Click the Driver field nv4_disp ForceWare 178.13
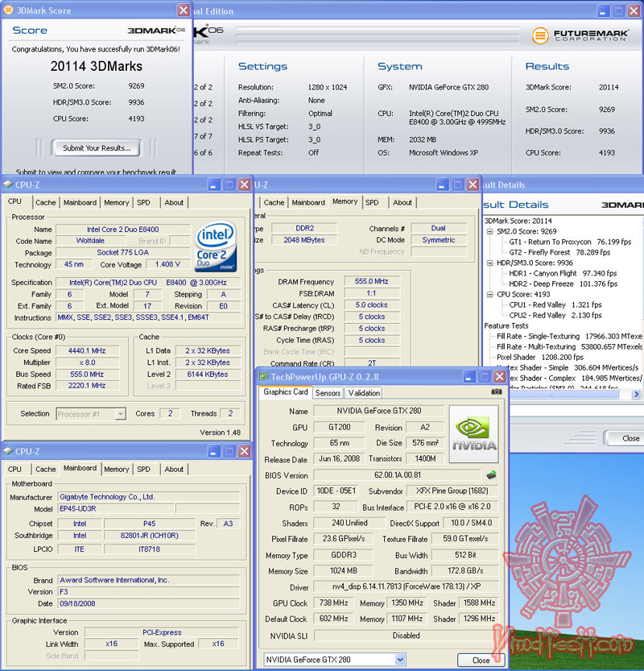 click(x=407, y=586)
